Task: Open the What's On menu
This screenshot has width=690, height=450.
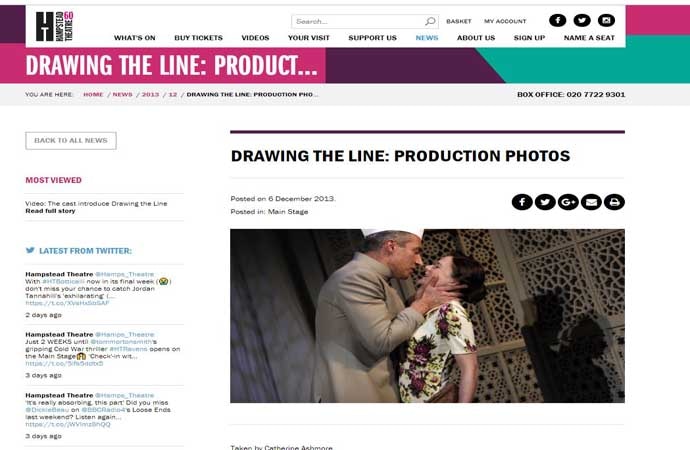Action: 135,38
